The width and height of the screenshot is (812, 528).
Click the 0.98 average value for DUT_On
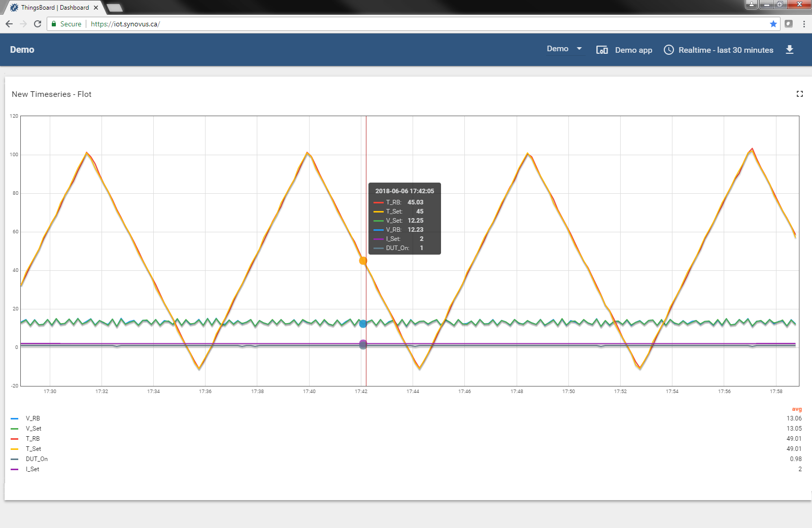[x=796, y=459]
